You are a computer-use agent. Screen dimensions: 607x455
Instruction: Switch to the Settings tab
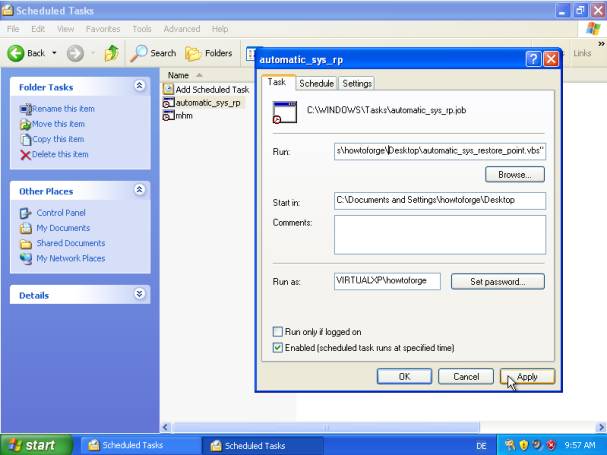[x=357, y=84]
